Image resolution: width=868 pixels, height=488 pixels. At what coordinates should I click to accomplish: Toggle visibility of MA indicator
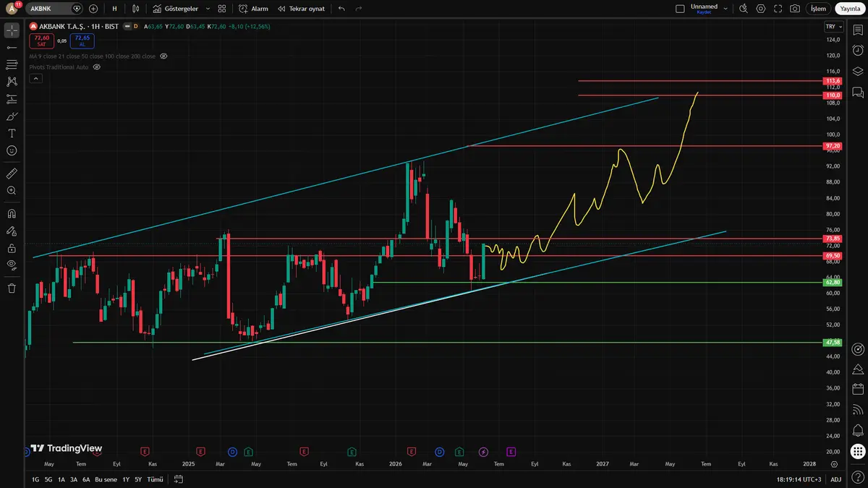tap(163, 56)
